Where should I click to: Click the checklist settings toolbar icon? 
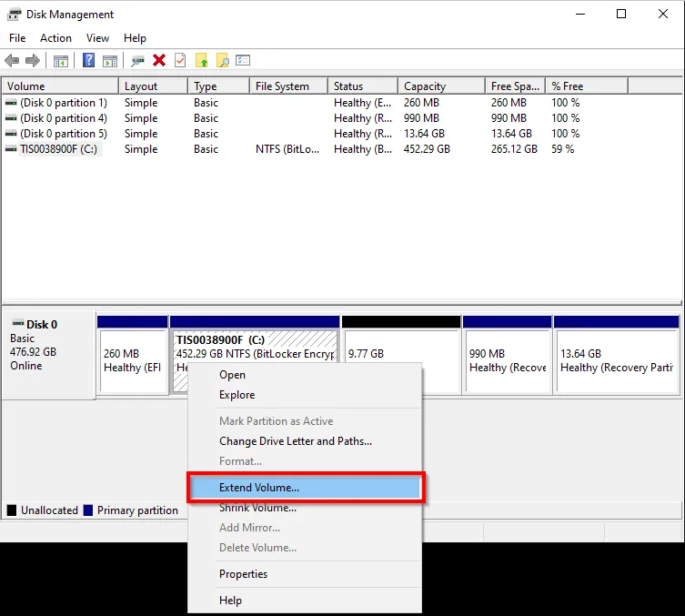(243, 60)
